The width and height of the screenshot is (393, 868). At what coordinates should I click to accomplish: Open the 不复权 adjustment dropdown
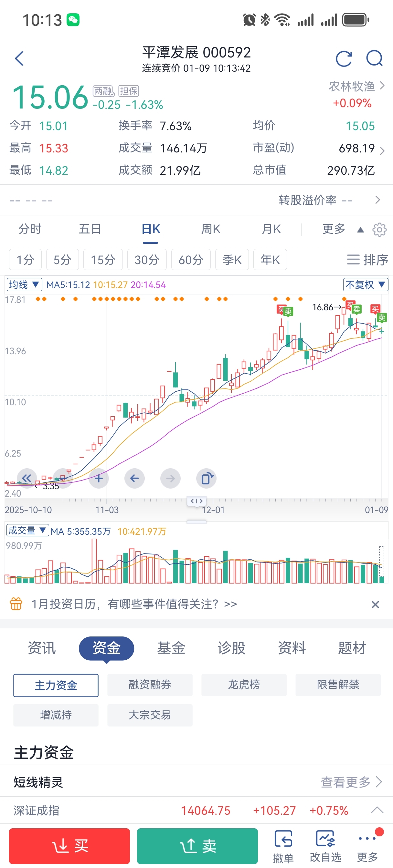[x=365, y=285]
